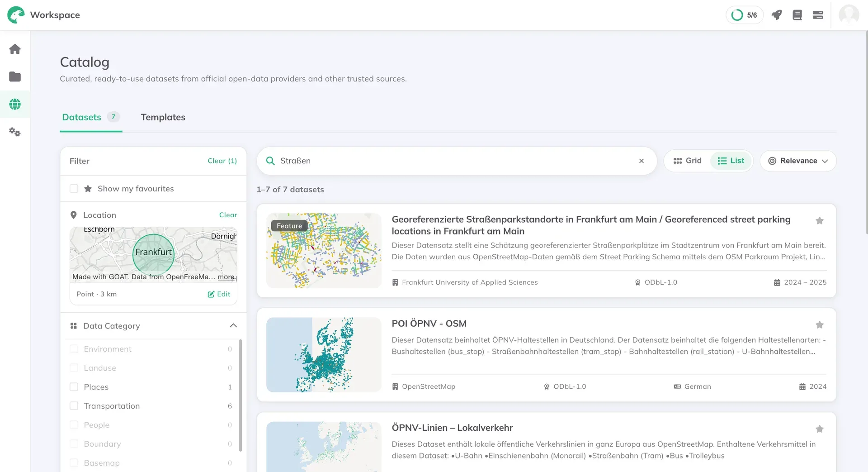Click the search magnifier icon
Viewport: 868px width, 472px height.
point(270,161)
